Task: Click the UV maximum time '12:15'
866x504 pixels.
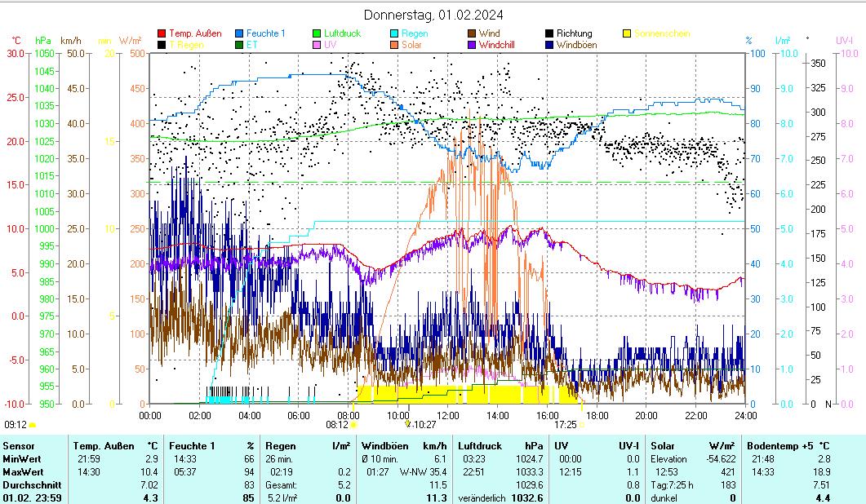Action: click(571, 472)
